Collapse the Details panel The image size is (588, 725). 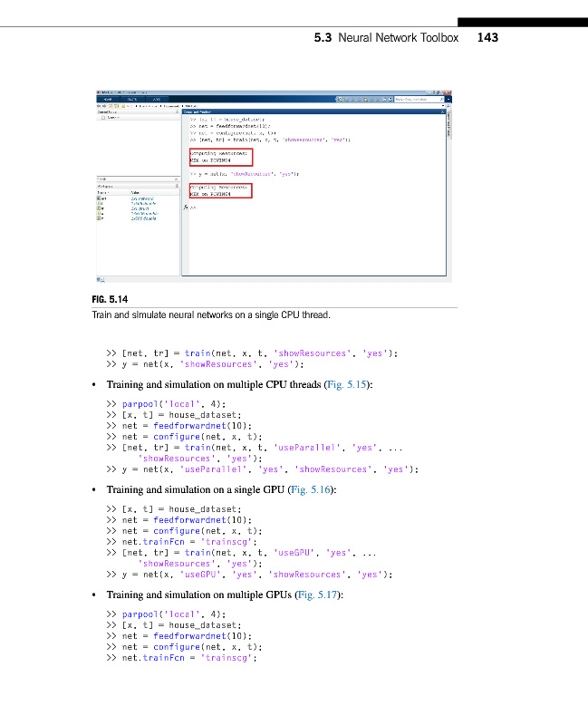pos(178,179)
